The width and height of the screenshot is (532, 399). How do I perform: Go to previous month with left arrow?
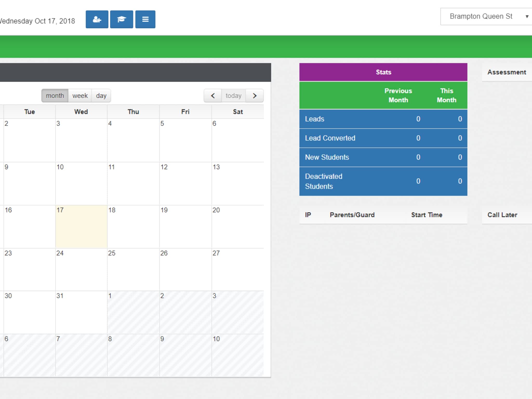(x=213, y=96)
